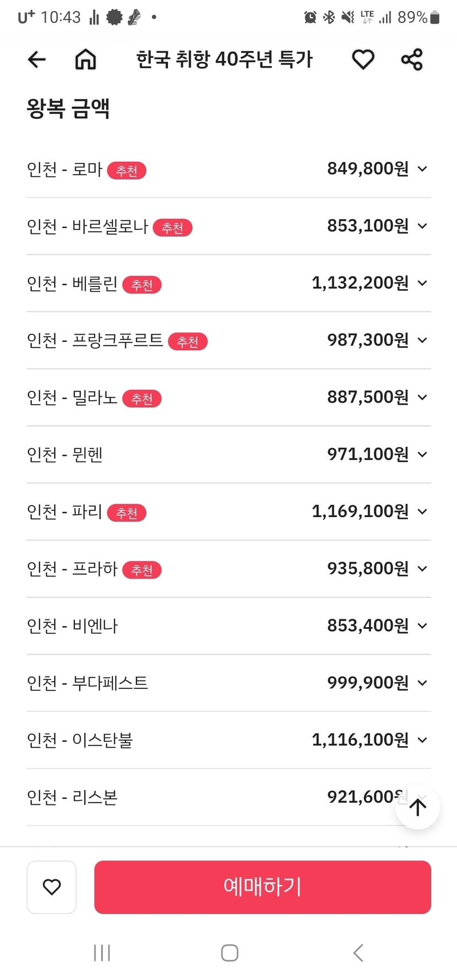Tap the scroll-to-top arrow button

[418, 807]
